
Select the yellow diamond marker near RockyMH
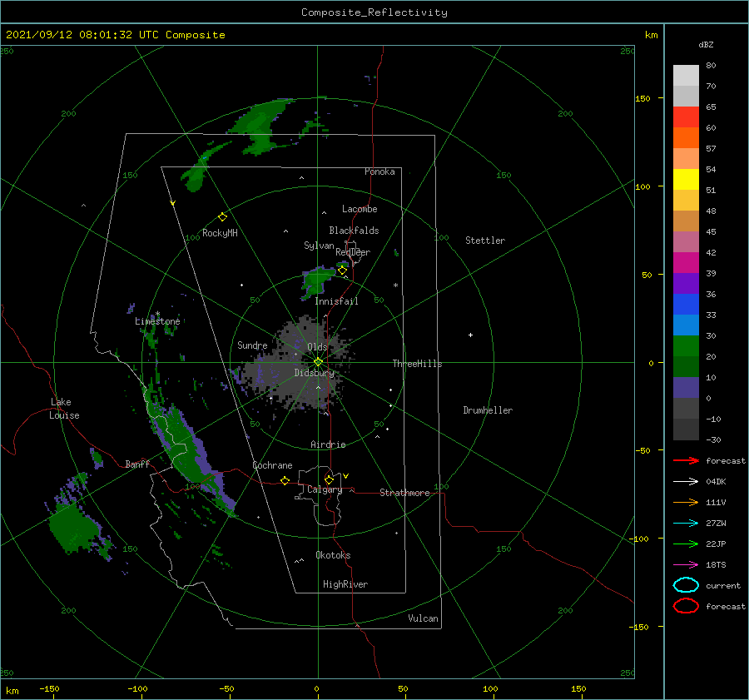coord(222,217)
